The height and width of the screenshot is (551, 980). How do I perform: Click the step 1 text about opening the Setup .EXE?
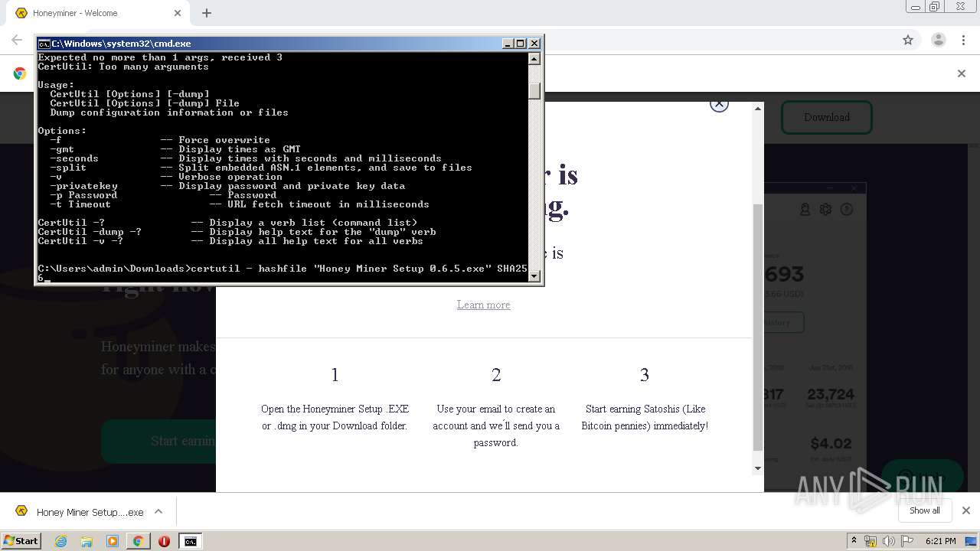(335, 417)
